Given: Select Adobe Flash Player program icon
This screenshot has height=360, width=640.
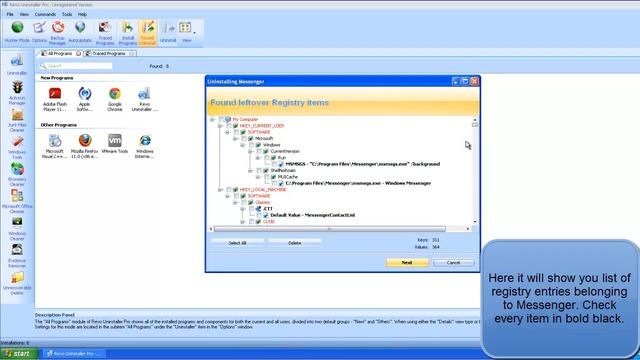Looking at the screenshot, I should pos(55,99).
